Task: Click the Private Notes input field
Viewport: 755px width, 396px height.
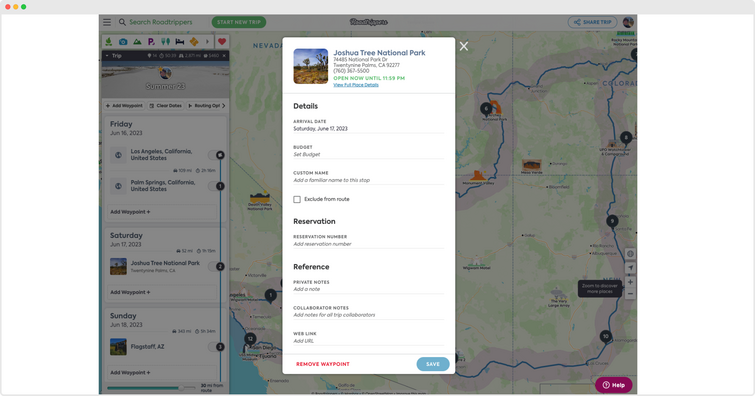Action: [x=368, y=289]
